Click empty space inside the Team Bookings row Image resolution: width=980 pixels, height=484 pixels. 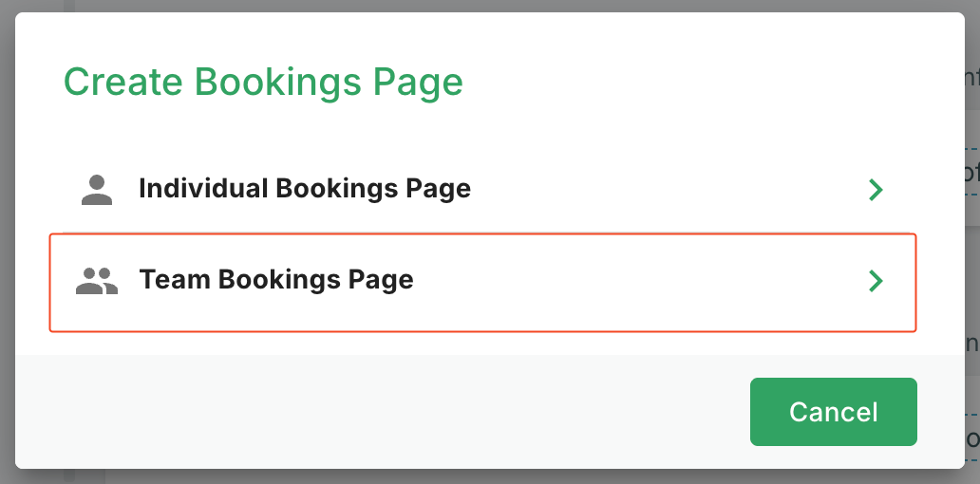point(646,281)
